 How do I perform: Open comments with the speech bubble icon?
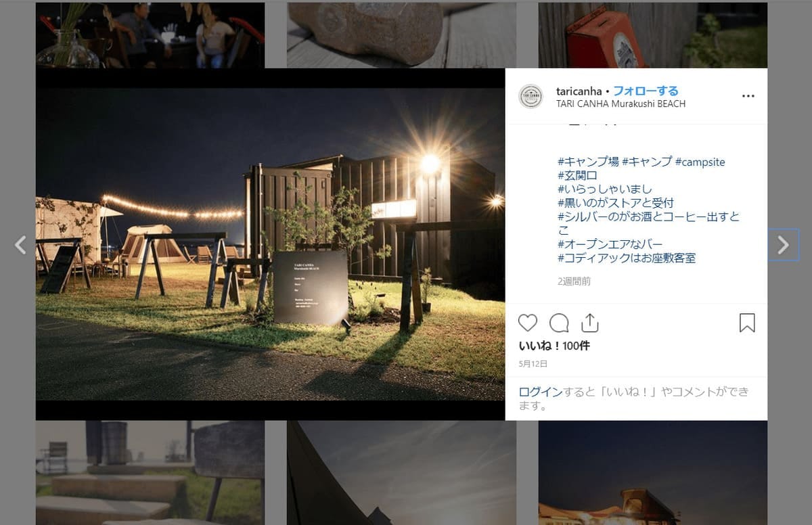[x=559, y=323]
